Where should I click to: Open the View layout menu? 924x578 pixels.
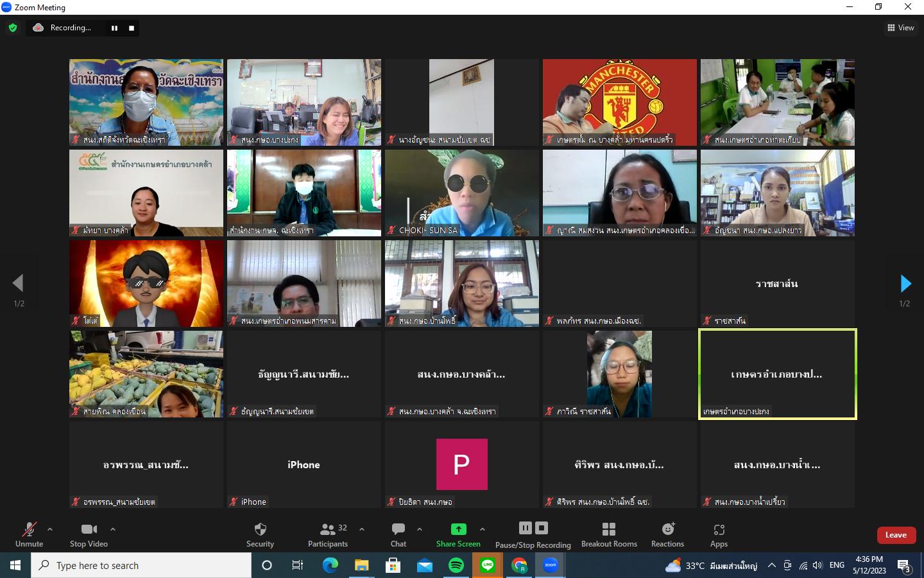point(901,28)
